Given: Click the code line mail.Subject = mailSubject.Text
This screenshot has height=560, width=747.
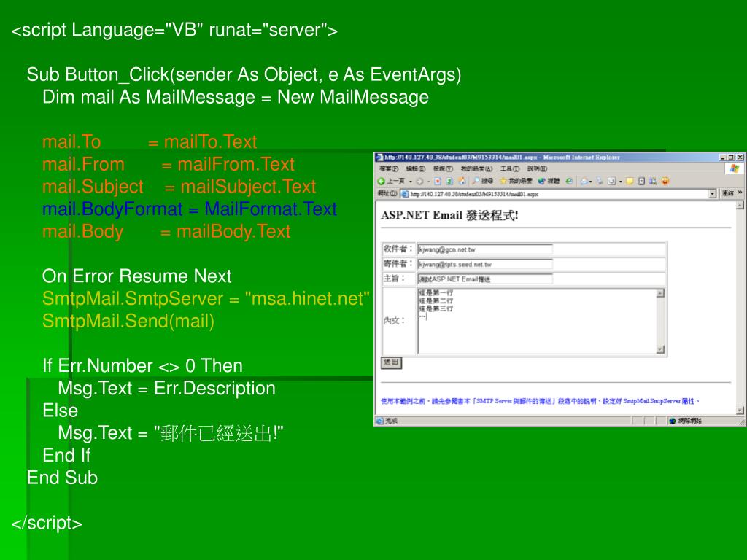Looking at the screenshot, I should tap(179, 187).
